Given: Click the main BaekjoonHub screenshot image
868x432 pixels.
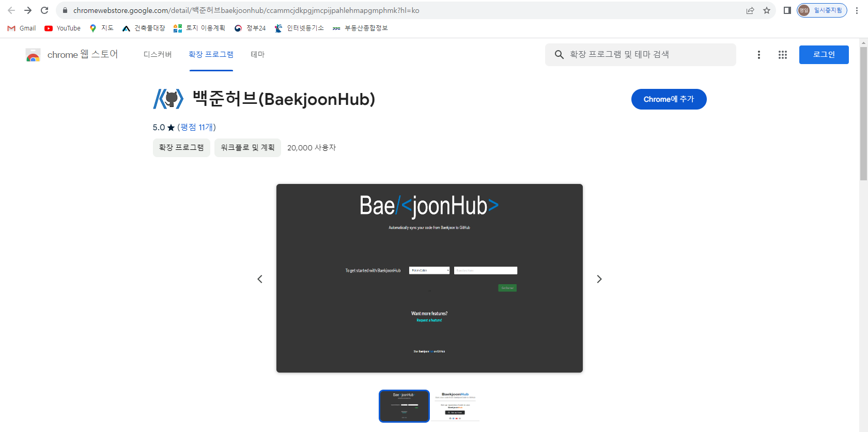Looking at the screenshot, I should (x=429, y=278).
